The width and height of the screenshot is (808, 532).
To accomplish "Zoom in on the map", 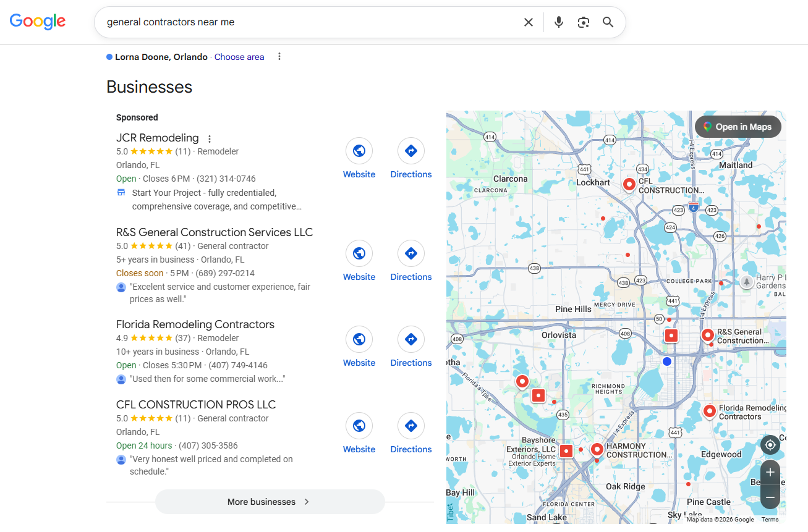I will (x=770, y=473).
